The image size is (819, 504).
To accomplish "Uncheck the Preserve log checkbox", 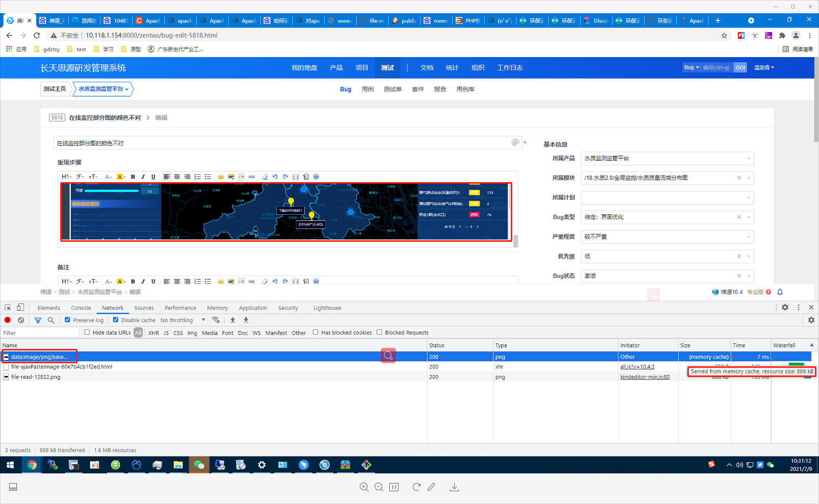I will click(x=67, y=320).
